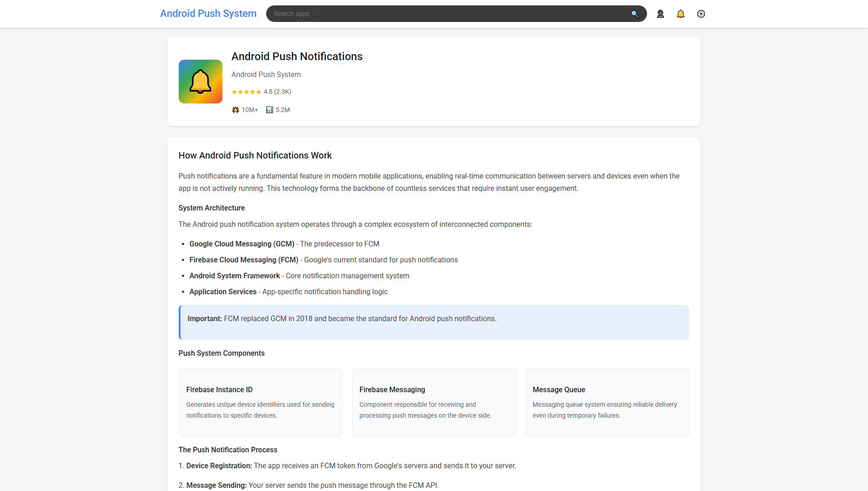
Task: Click the search magnifier icon
Action: click(635, 14)
